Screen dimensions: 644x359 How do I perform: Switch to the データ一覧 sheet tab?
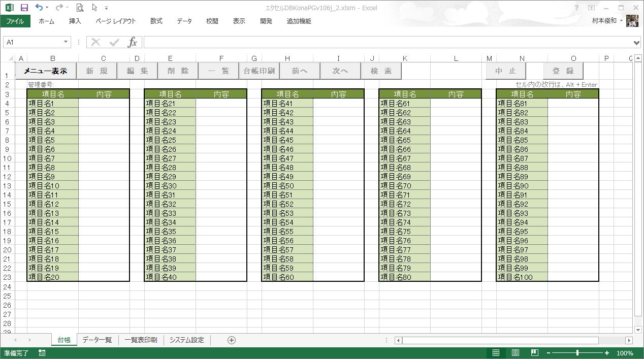tap(97, 340)
